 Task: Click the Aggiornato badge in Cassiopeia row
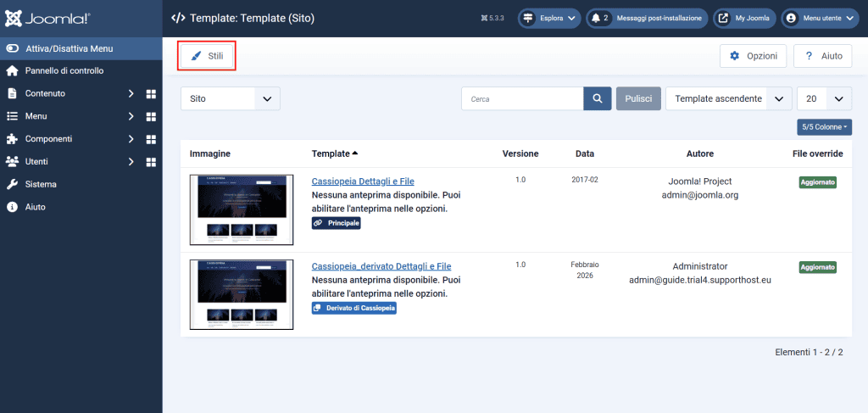pyautogui.click(x=818, y=182)
